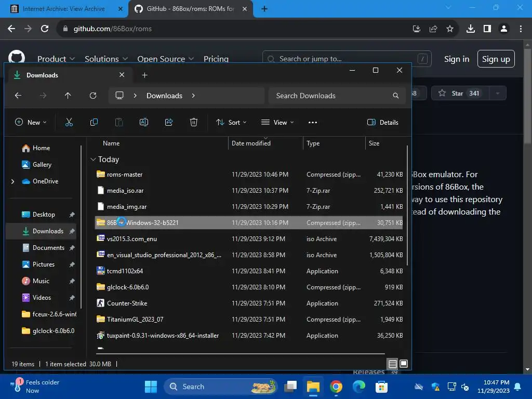Select the Counter-Strike application
Viewport: 532px width, 399px height.
pyautogui.click(x=249, y=303)
